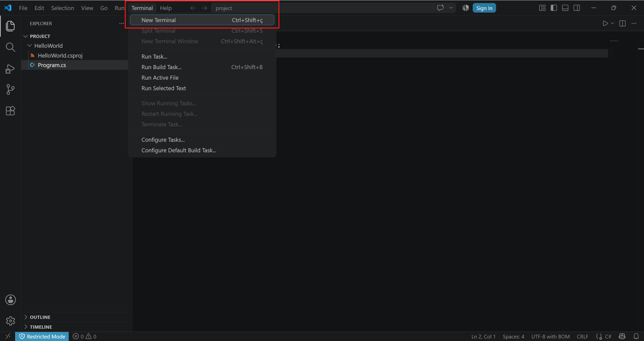Screen dimensions: 644x341
Task: Open the run button dropdown arrow
Action: (612, 23)
